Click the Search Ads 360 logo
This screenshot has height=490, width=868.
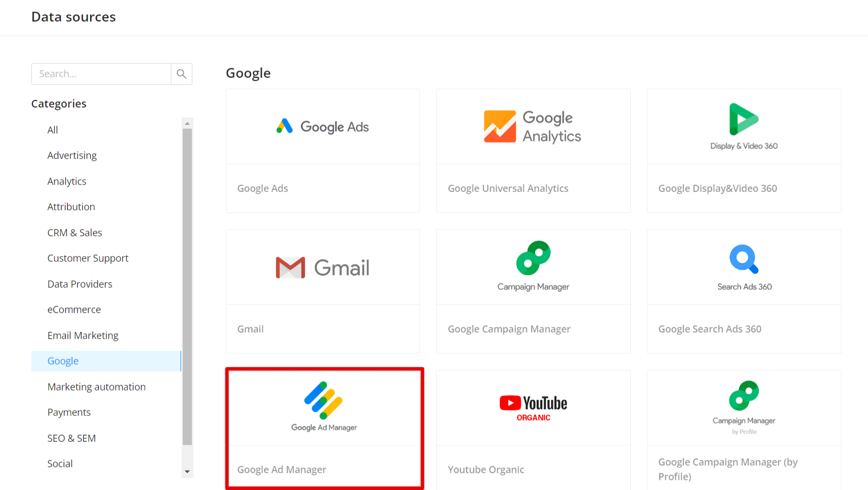(744, 268)
